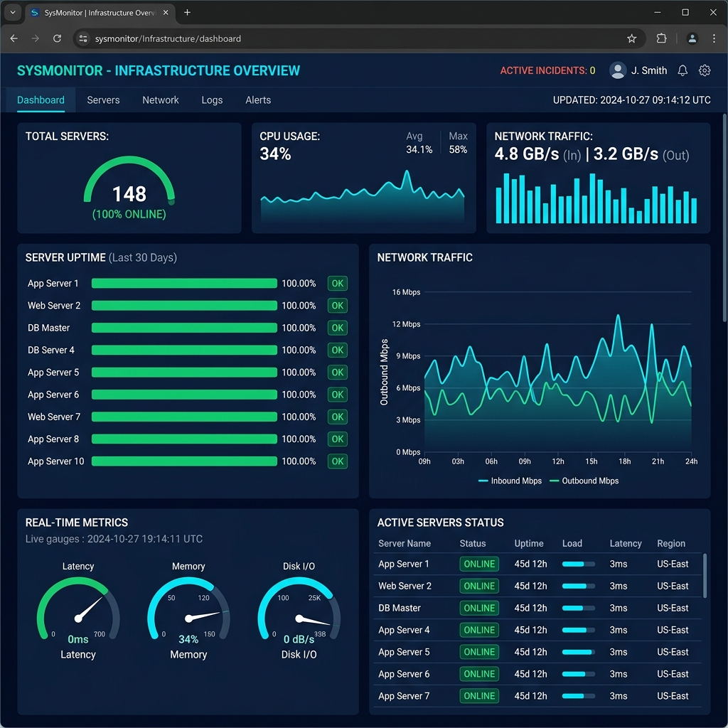
Task: Open the settings gear icon
Action: [x=705, y=70]
